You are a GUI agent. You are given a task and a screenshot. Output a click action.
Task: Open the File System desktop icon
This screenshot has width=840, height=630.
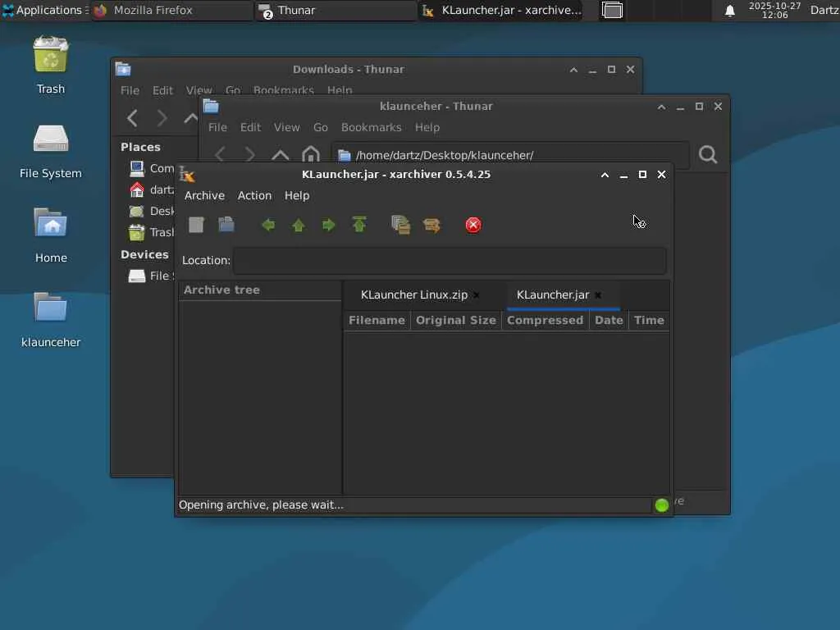point(51,151)
